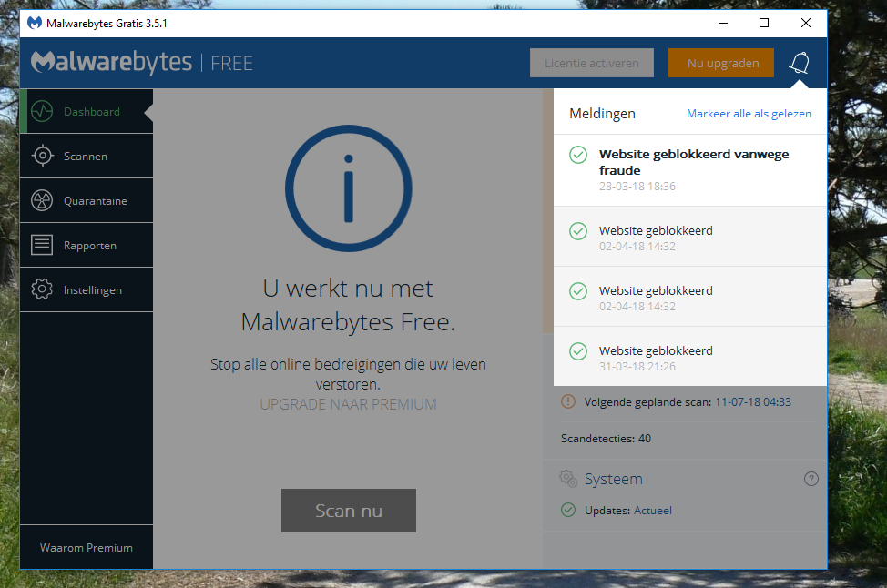The height and width of the screenshot is (588, 887).
Task: Click the Actueel updates link
Action: click(653, 511)
